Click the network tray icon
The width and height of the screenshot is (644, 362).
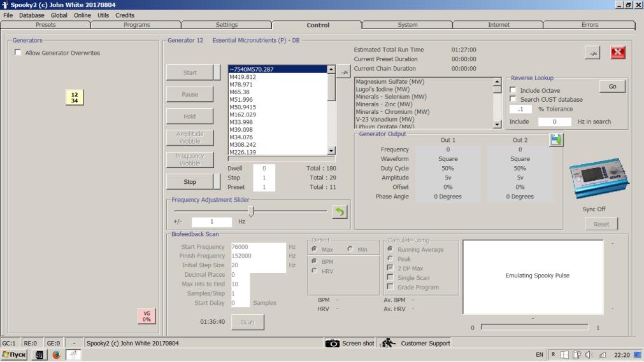(x=602, y=354)
